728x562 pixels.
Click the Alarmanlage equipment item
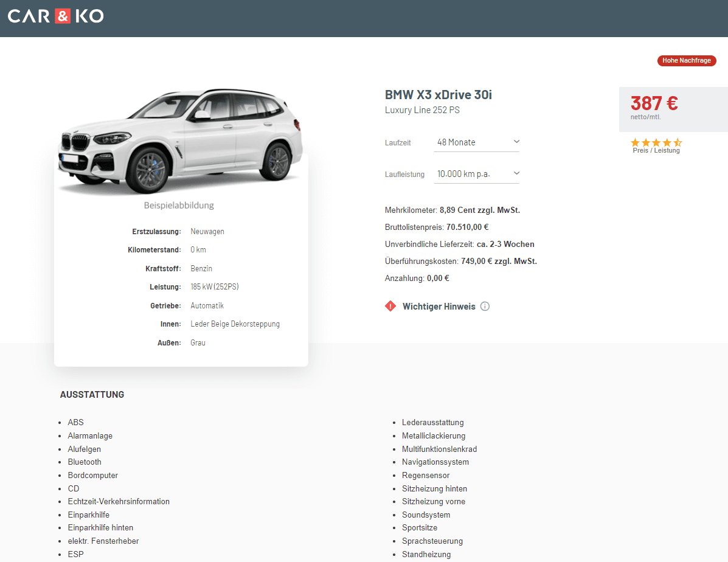point(90,435)
